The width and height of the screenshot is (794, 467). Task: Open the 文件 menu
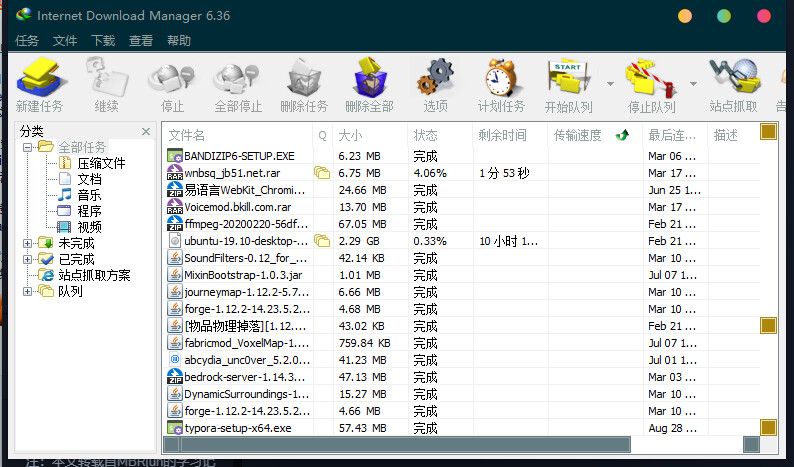(65, 41)
